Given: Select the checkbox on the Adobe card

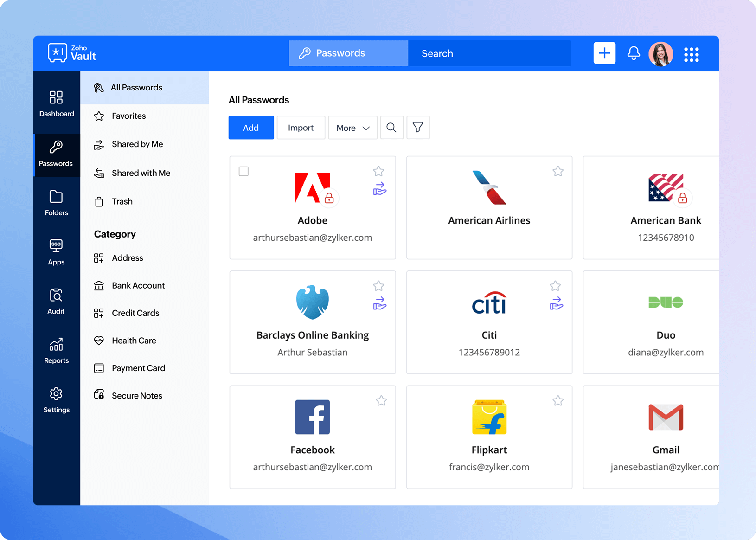Looking at the screenshot, I should click(x=243, y=171).
